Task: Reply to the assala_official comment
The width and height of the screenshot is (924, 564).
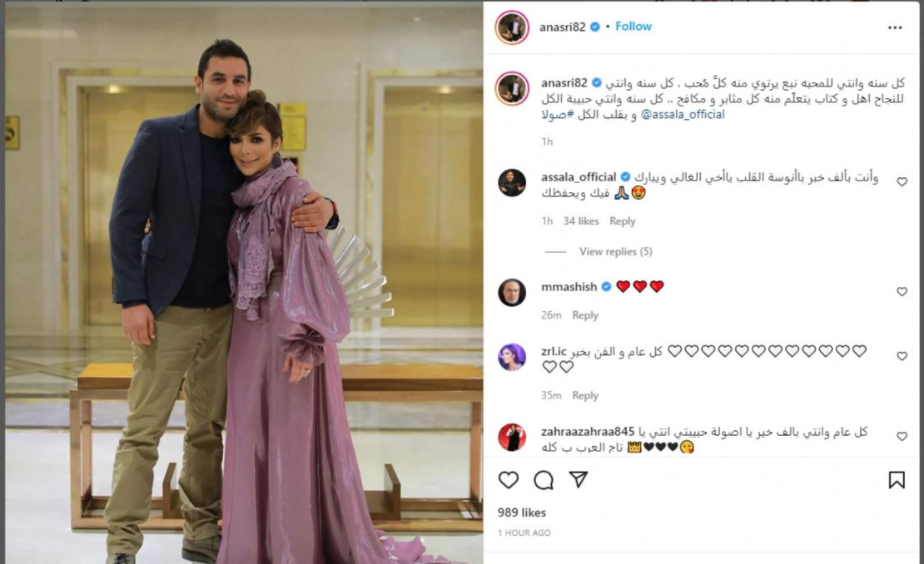Action: point(623,221)
